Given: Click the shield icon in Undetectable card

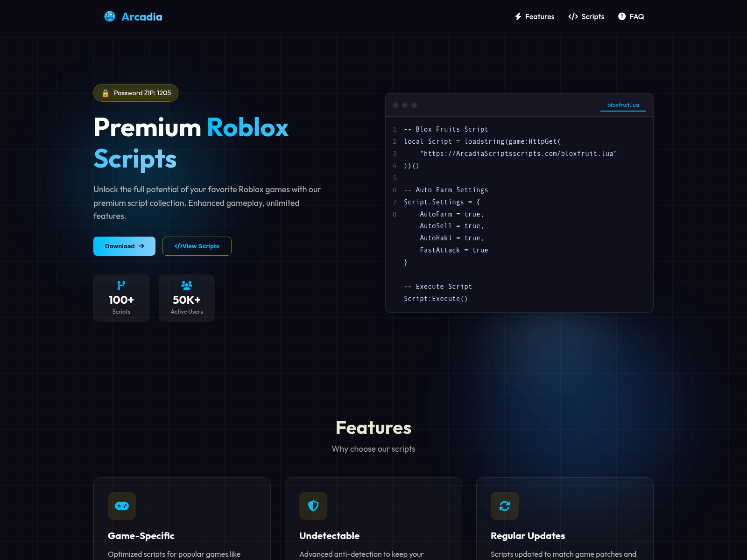Looking at the screenshot, I should click(x=313, y=506).
